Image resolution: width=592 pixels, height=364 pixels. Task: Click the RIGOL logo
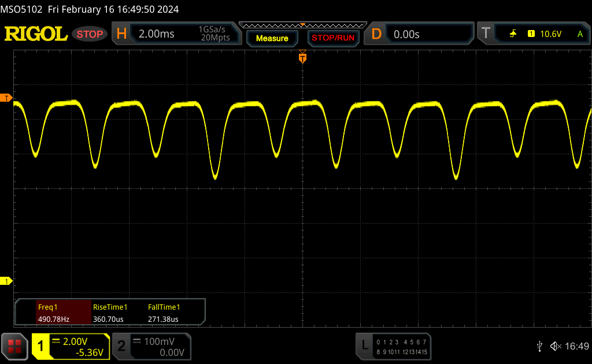(36, 34)
